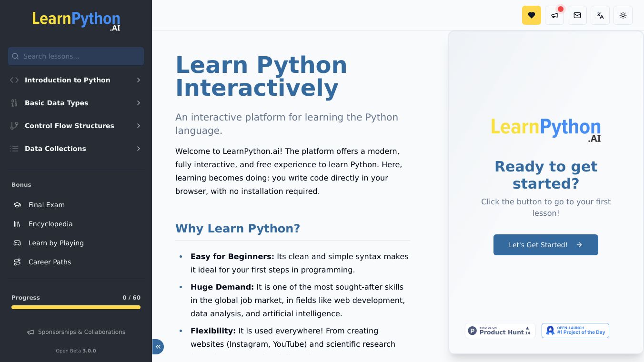
Task: Open Career Paths in the Bonus section
Action: pos(76,262)
